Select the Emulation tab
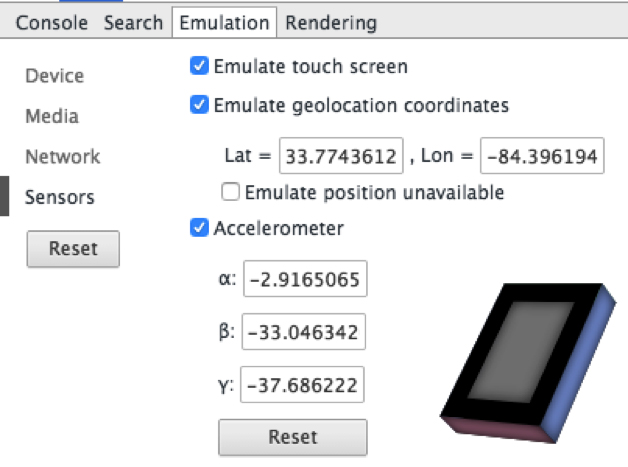 224,22
